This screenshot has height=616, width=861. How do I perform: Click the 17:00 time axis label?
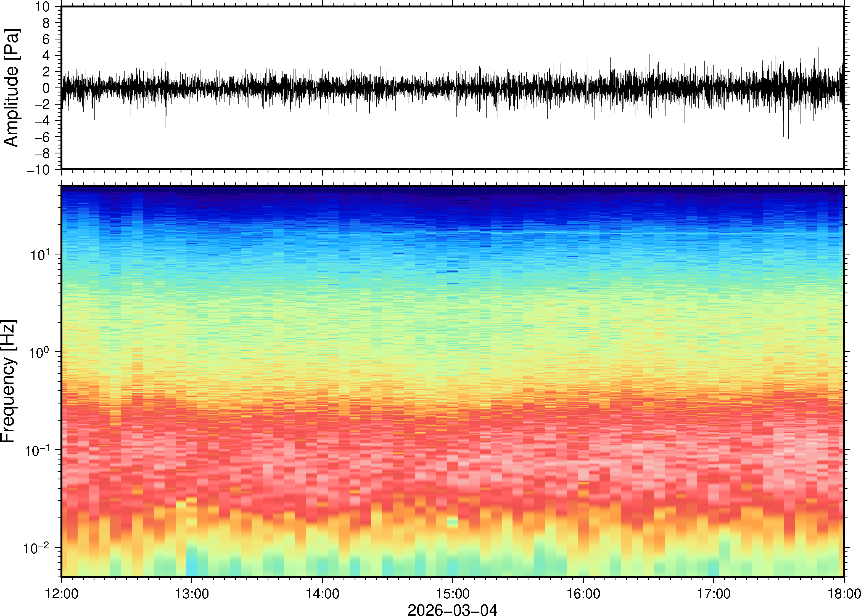[x=713, y=594]
